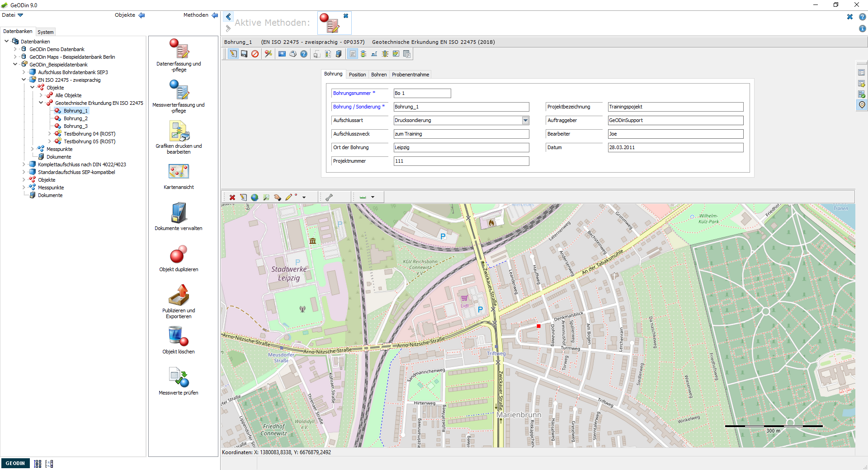
Task: Switch to the Position tab
Action: pyautogui.click(x=357, y=75)
